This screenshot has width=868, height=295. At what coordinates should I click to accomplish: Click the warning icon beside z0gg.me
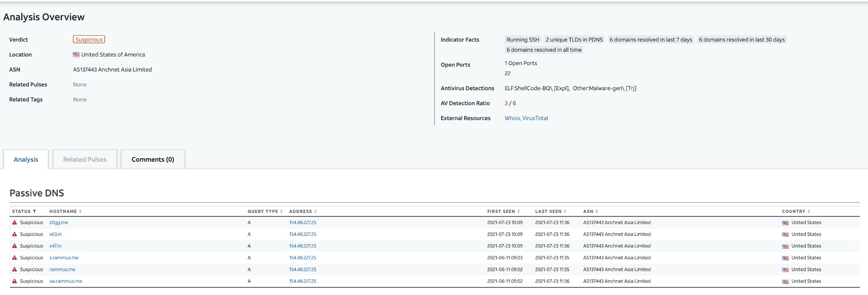14,222
